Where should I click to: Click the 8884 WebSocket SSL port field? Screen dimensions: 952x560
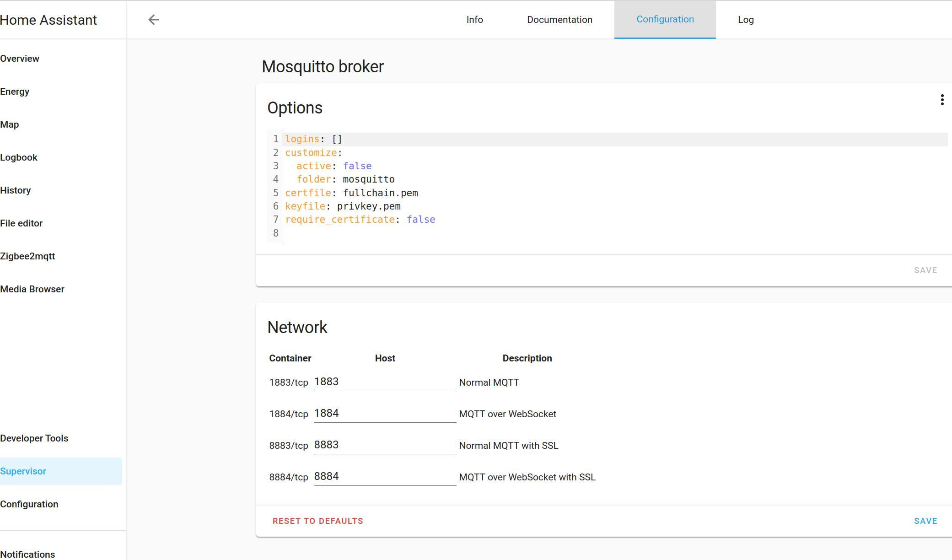tap(384, 477)
